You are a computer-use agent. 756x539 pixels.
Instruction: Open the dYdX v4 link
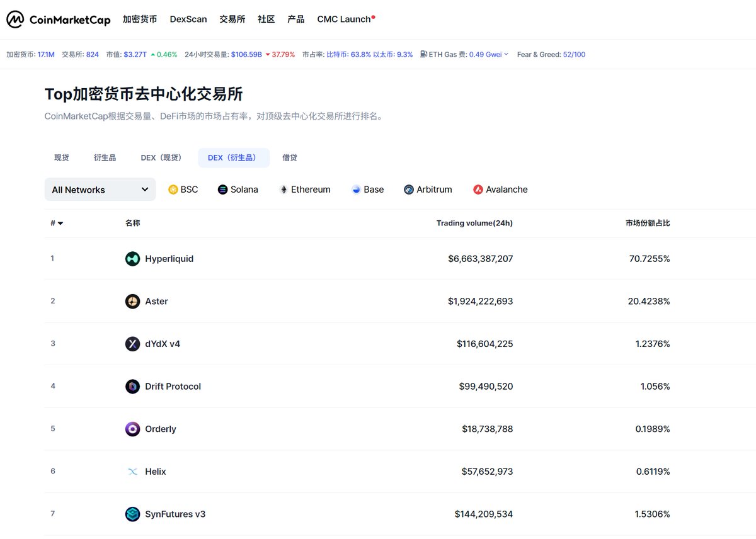163,344
